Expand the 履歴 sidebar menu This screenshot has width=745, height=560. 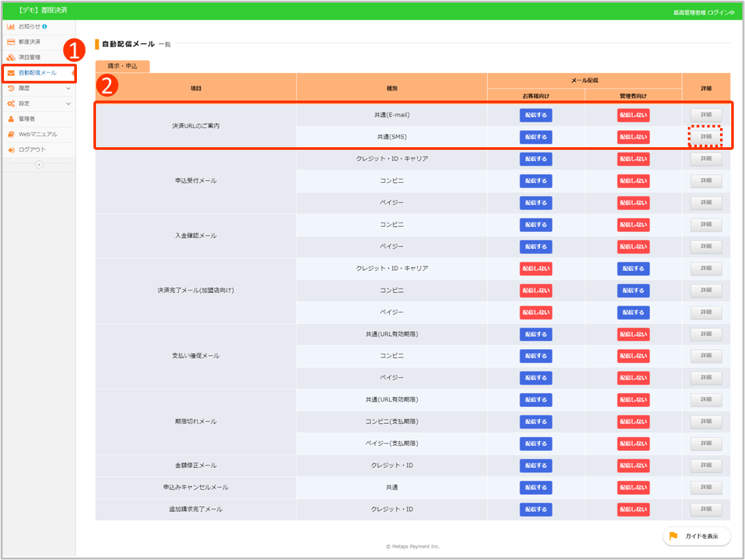tap(68, 88)
